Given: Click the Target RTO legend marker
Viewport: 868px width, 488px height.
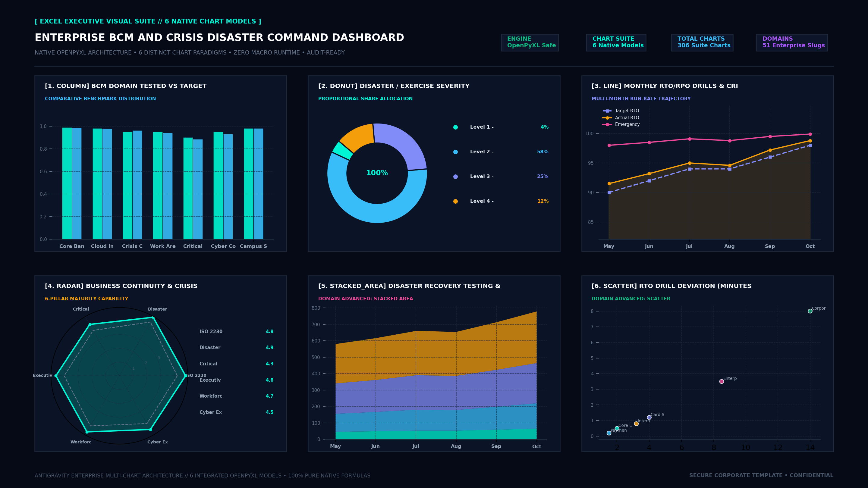Looking at the screenshot, I should (x=607, y=111).
